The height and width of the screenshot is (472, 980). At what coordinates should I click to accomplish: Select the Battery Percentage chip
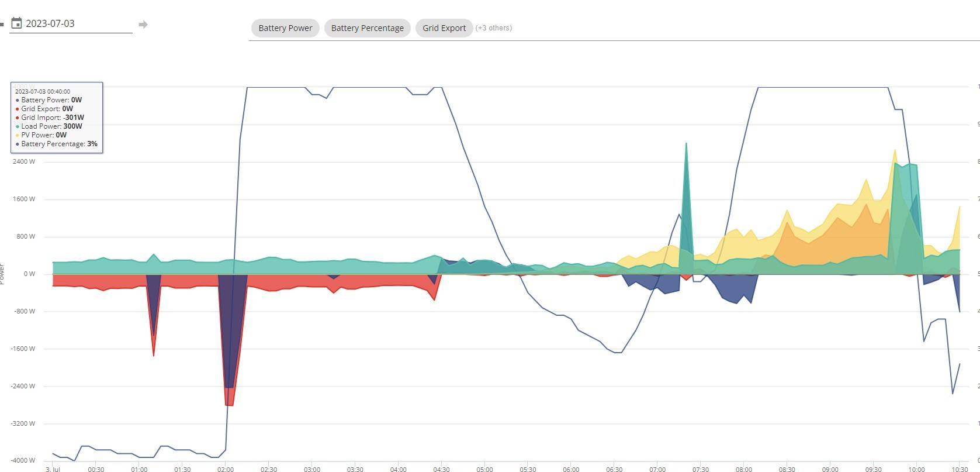[x=368, y=28]
